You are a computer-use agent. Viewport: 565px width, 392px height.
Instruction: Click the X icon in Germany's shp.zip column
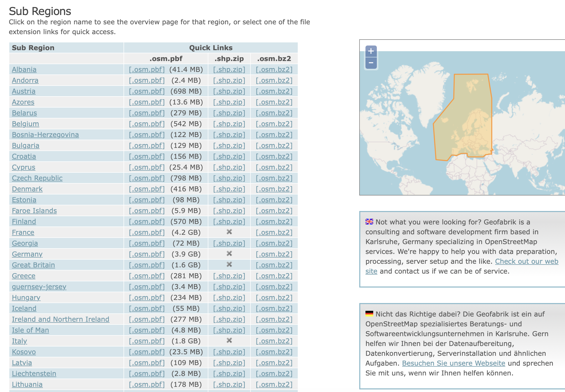click(x=229, y=254)
